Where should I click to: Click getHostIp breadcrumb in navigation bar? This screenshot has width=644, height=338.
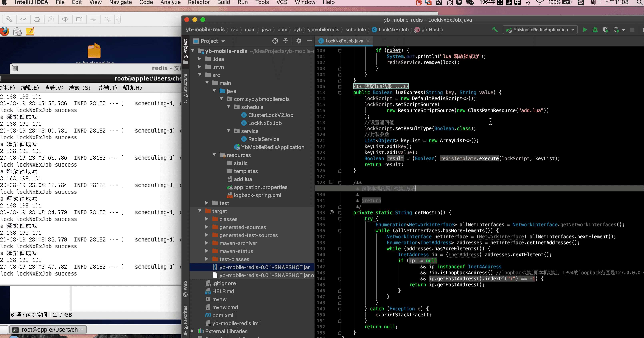pos(429,30)
